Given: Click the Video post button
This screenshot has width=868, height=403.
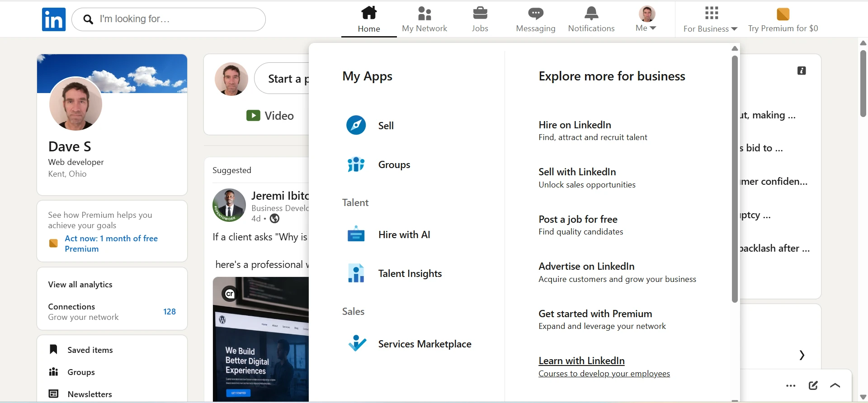Looking at the screenshot, I should tap(270, 116).
